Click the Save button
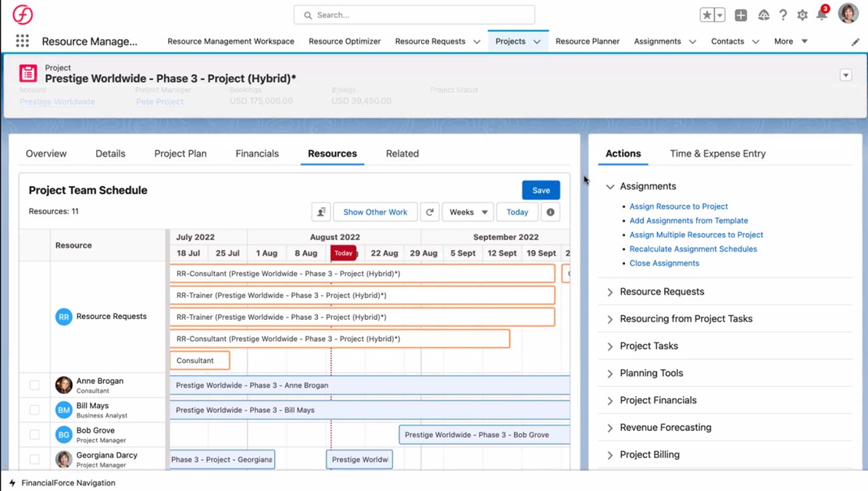The image size is (868, 491). (541, 190)
